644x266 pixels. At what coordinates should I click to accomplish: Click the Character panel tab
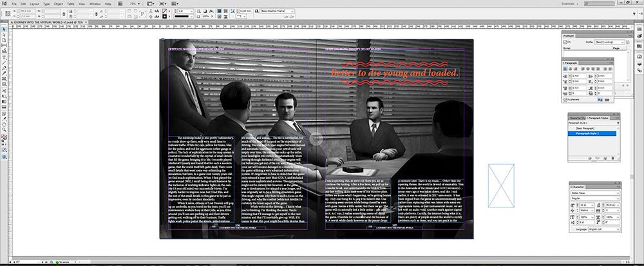pyautogui.click(x=578, y=187)
